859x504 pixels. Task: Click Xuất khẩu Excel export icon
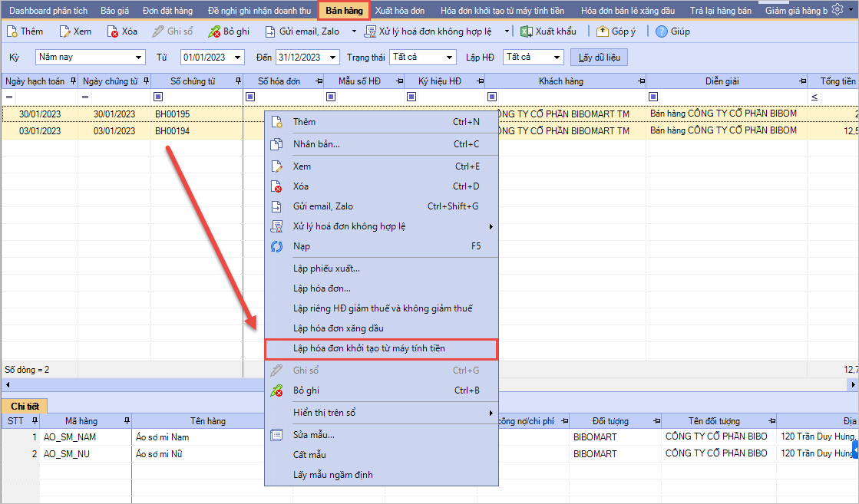click(527, 31)
